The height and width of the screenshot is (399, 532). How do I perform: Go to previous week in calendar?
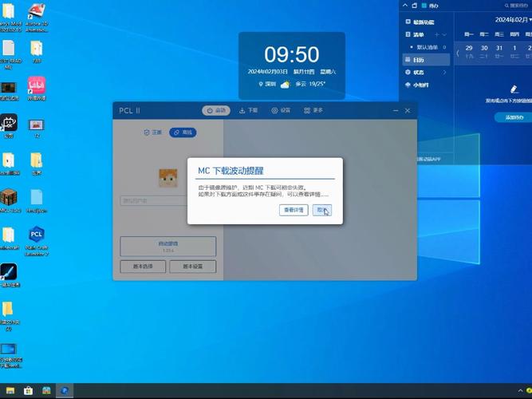pos(457,53)
